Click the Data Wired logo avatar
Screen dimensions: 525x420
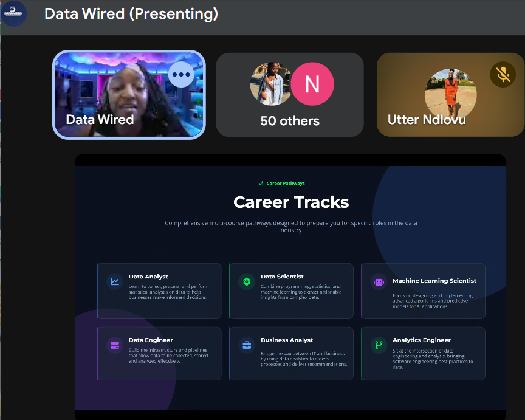pyautogui.click(x=13, y=13)
